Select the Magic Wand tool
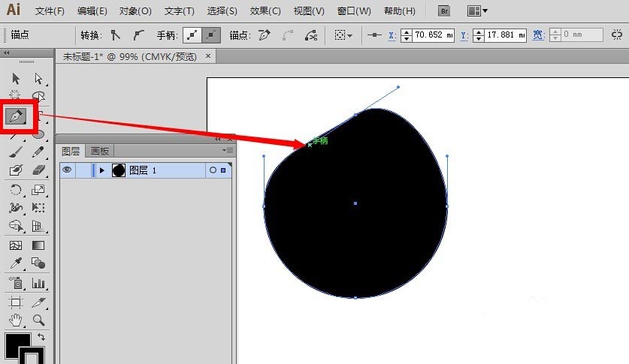The image size is (629, 364). (x=15, y=95)
